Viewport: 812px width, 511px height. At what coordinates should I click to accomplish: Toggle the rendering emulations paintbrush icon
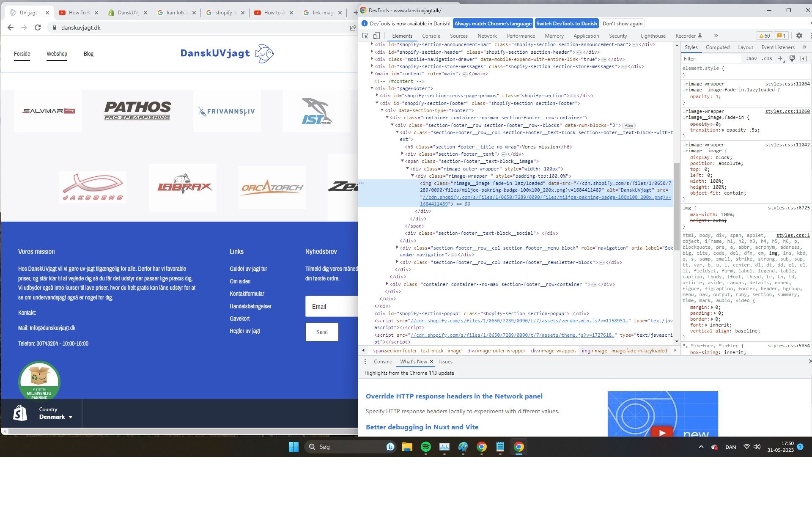(792, 59)
